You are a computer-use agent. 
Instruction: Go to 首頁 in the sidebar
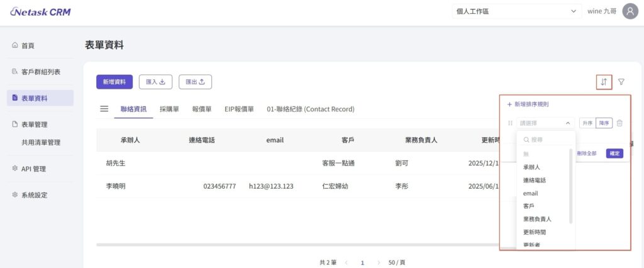[28, 45]
